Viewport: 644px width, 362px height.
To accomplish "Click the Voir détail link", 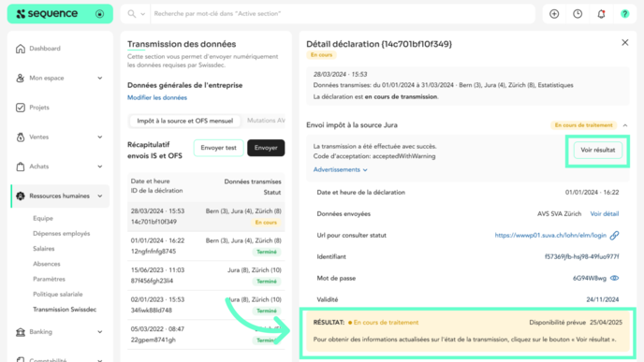I will 604,214.
